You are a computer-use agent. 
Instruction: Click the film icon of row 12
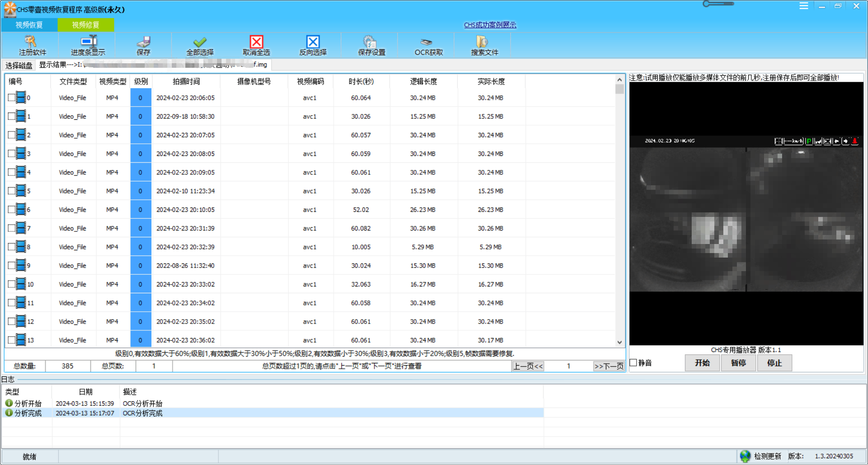click(20, 321)
